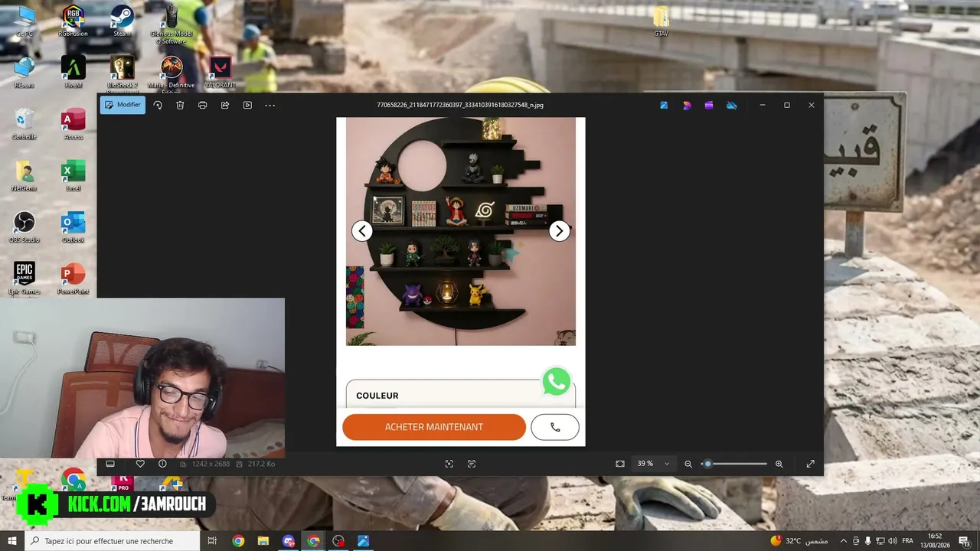Screen dimensions: 980x551
Task: Start slideshow from Photos toolbar
Action: pyautogui.click(x=247, y=105)
